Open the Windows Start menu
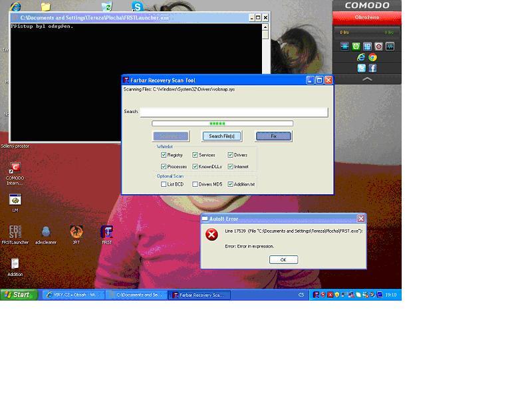Image resolution: width=532 pixels, height=399 pixels. (x=19, y=295)
